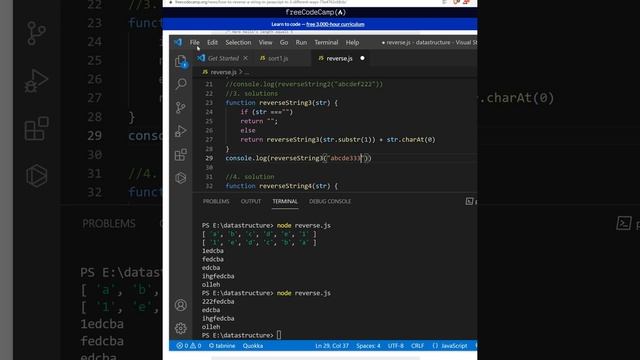Screen dimensions: 640x360
Task: Click Run and Debug in the blurred background window
Action: point(36,81)
